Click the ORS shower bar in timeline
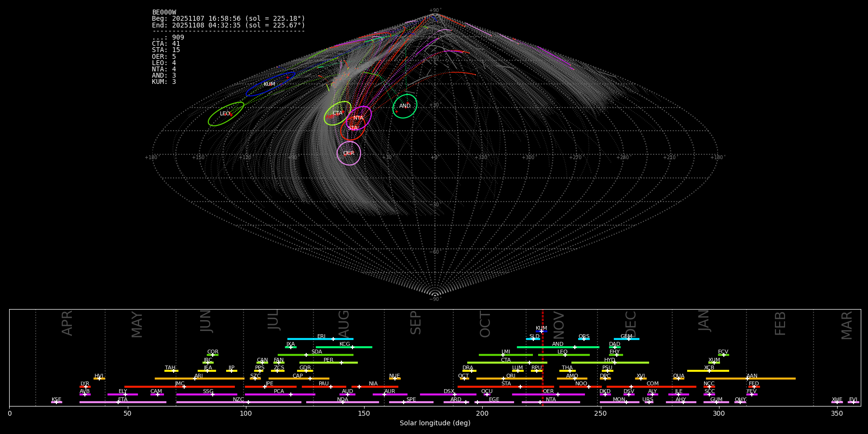Image resolution: width=868 pixels, height=434 pixels. click(x=584, y=339)
